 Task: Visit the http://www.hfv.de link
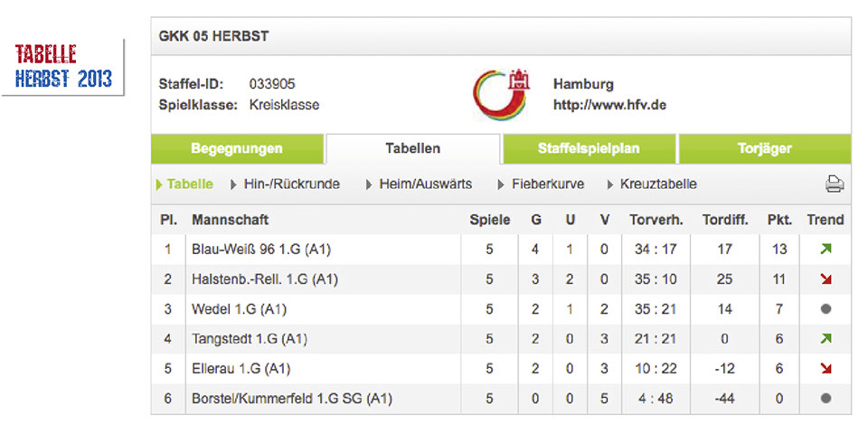tap(609, 105)
